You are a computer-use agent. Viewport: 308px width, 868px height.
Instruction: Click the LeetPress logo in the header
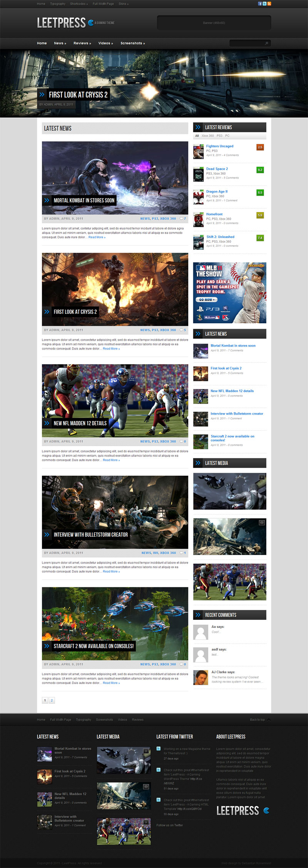click(76, 23)
